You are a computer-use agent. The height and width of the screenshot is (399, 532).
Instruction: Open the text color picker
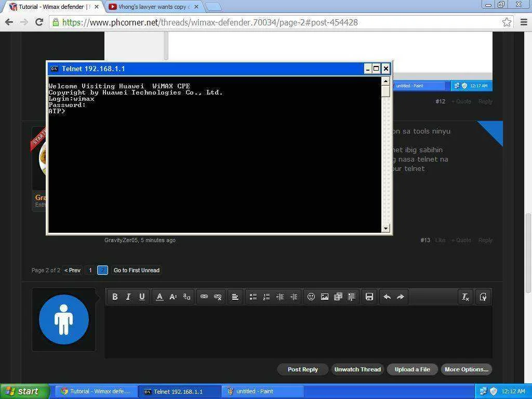click(159, 297)
